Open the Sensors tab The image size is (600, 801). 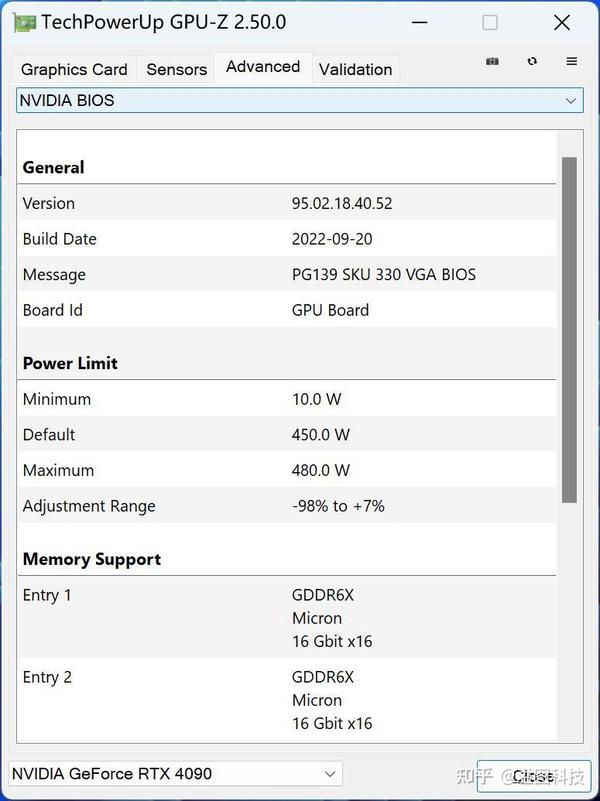[x=176, y=69]
